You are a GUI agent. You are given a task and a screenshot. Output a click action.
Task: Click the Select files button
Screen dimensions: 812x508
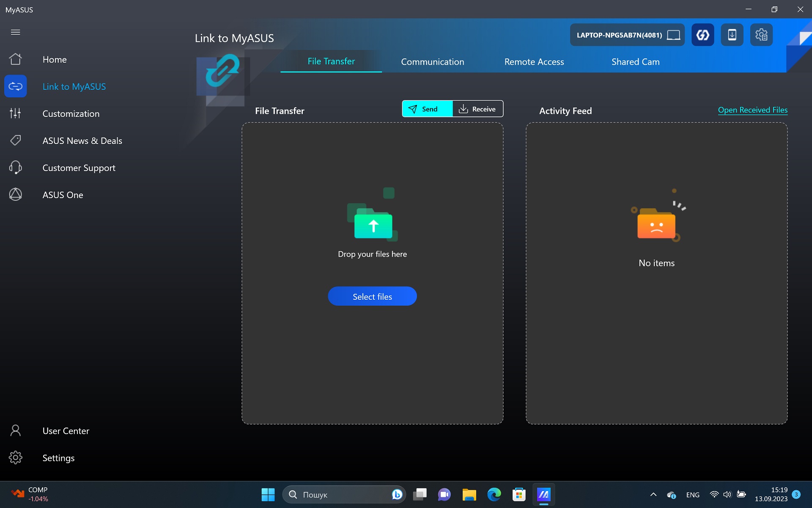coord(372,296)
